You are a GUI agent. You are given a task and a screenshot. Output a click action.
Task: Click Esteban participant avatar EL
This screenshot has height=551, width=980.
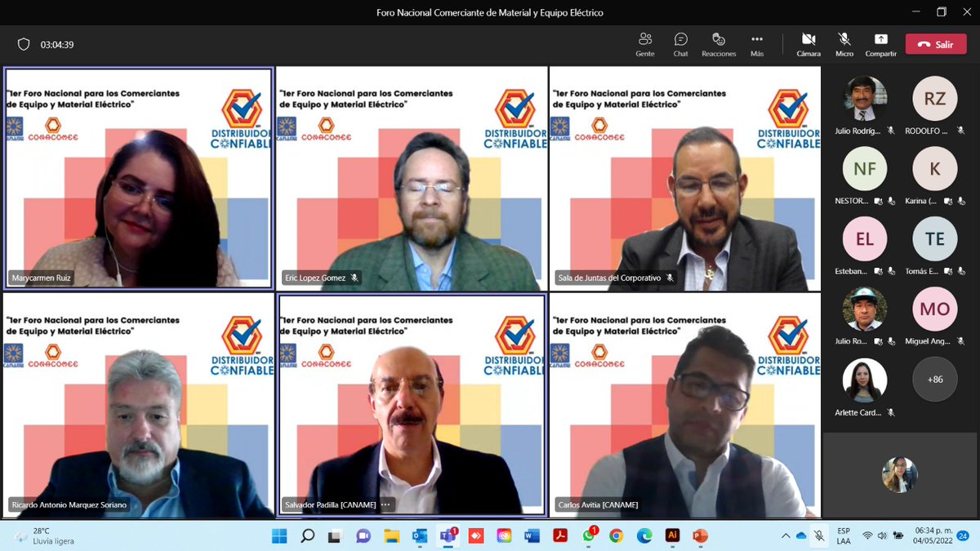coord(865,239)
